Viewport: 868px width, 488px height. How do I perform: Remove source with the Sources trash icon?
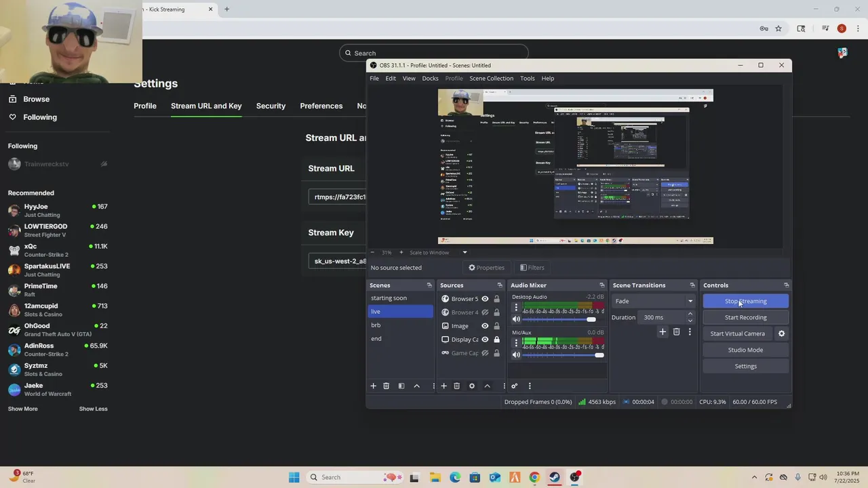point(457,386)
